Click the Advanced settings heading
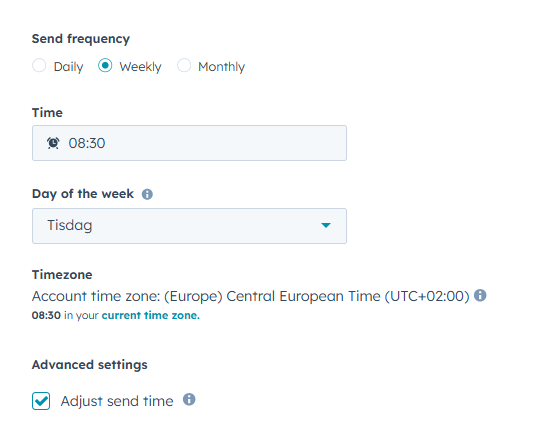 pos(90,365)
